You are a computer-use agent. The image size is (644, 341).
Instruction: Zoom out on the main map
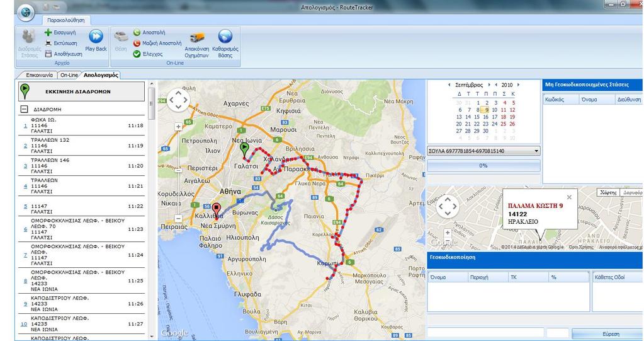coord(178,218)
